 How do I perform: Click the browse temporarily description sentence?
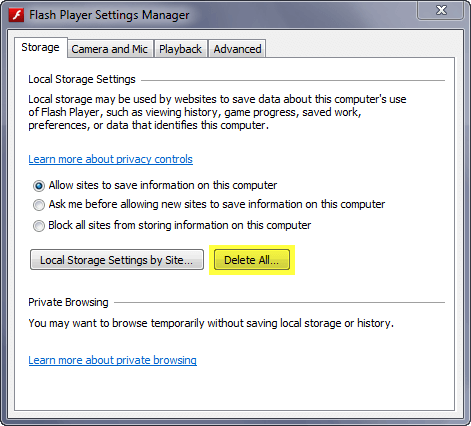211,323
